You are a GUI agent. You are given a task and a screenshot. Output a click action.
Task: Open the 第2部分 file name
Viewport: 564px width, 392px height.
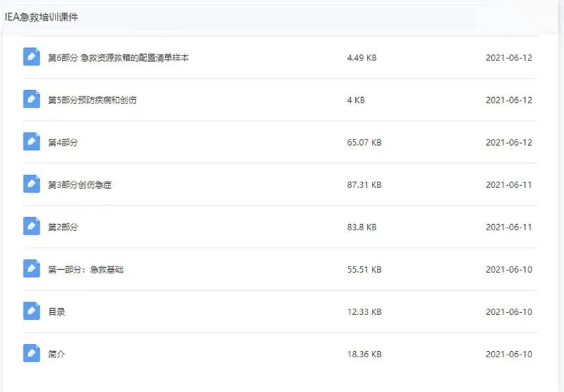pos(63,228)
